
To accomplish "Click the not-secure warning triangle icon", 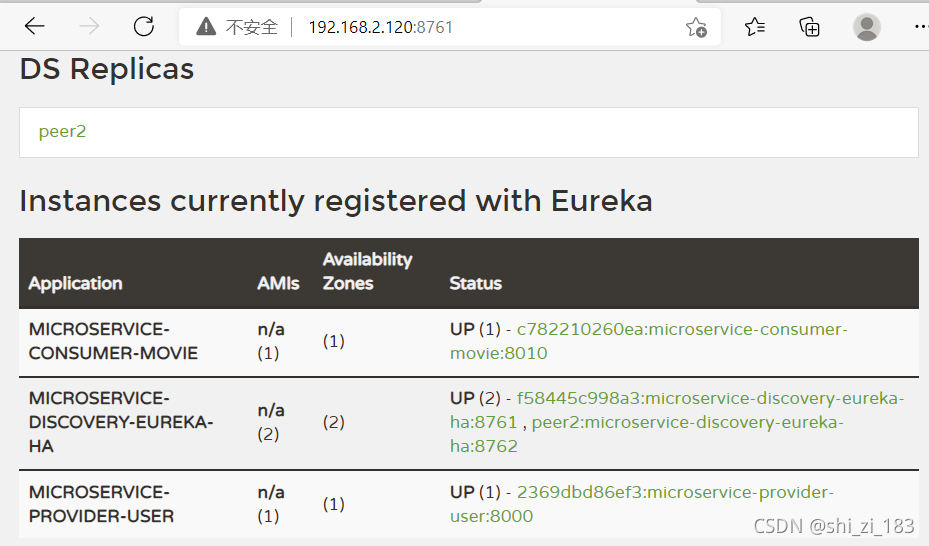I will pyautogui.click(x=206, y=27).
